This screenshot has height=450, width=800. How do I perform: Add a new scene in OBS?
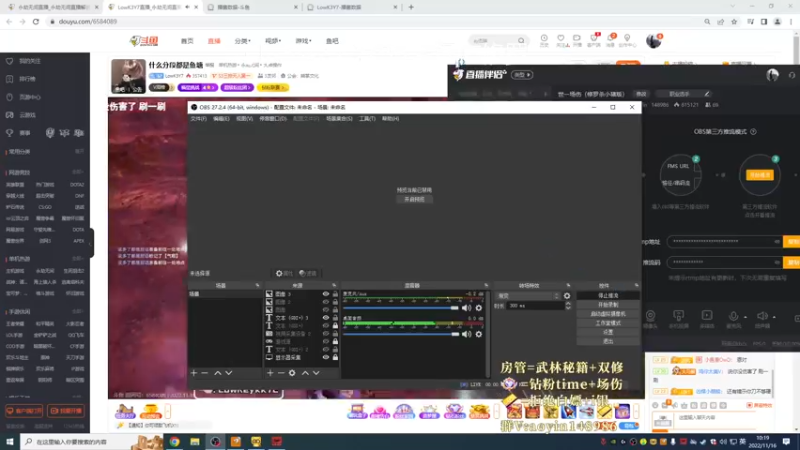(194, 373)
